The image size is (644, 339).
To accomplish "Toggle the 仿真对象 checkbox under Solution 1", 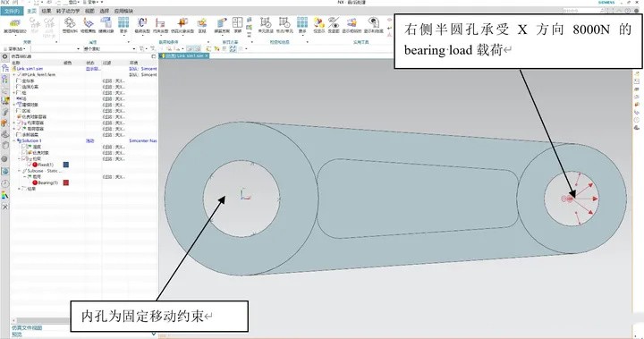I will point(24,152).
